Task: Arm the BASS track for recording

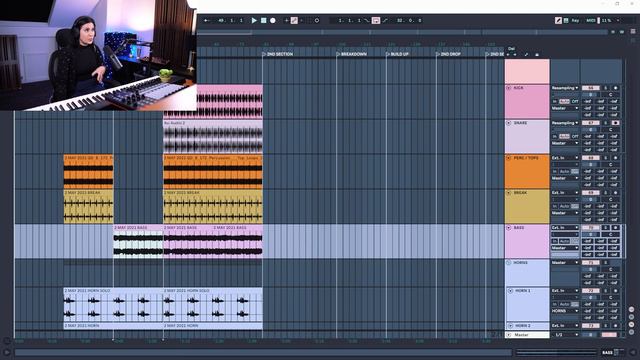Action: coord(616,228)
